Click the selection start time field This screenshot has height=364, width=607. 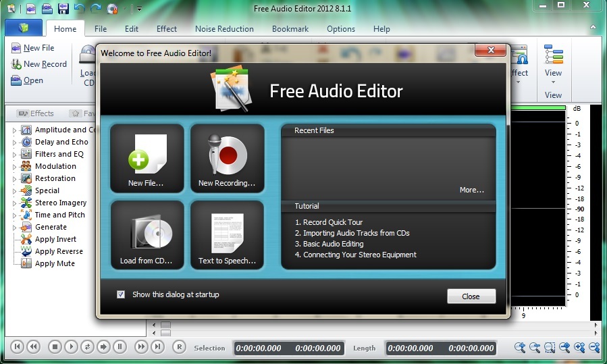(259, 348)
